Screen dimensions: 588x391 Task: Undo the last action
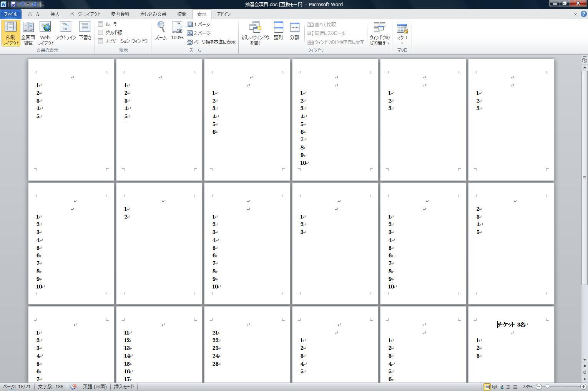click(22, 4)
